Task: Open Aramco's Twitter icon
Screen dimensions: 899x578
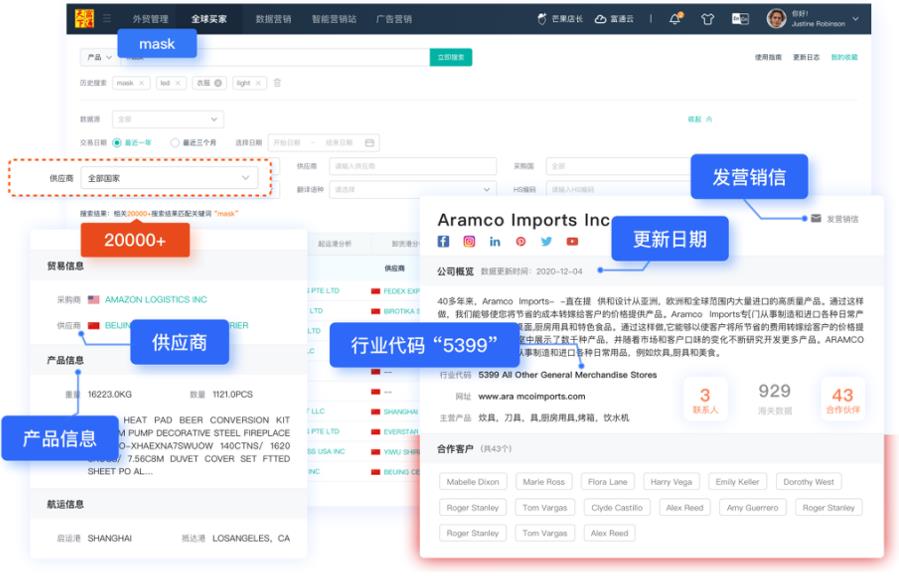Action: tap(546, 241)
